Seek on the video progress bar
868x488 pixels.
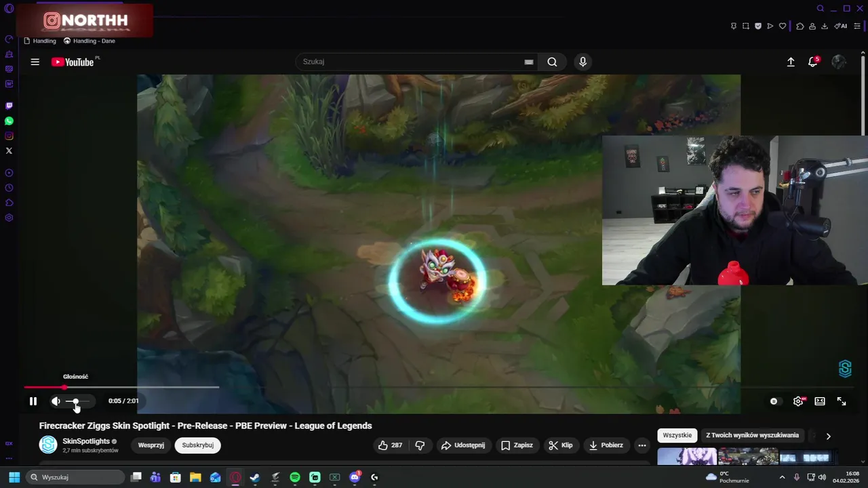[x=434, y=387]
